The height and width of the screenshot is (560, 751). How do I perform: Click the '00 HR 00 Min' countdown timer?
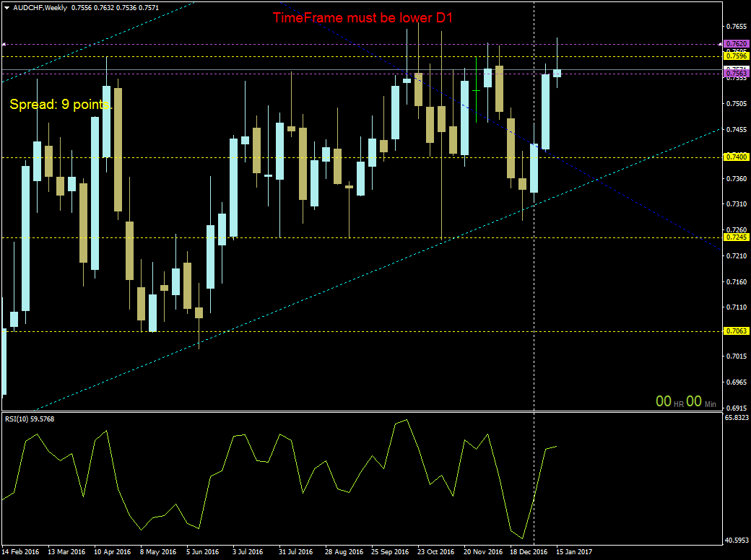(x=686, y=401)
